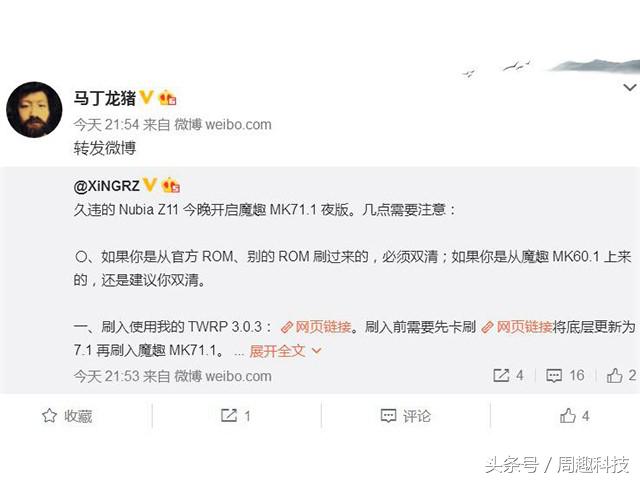Open the second 网页链接 before 将底层更新为
The height and width of the screenshot is (480, 640).
tap(517, 327)
